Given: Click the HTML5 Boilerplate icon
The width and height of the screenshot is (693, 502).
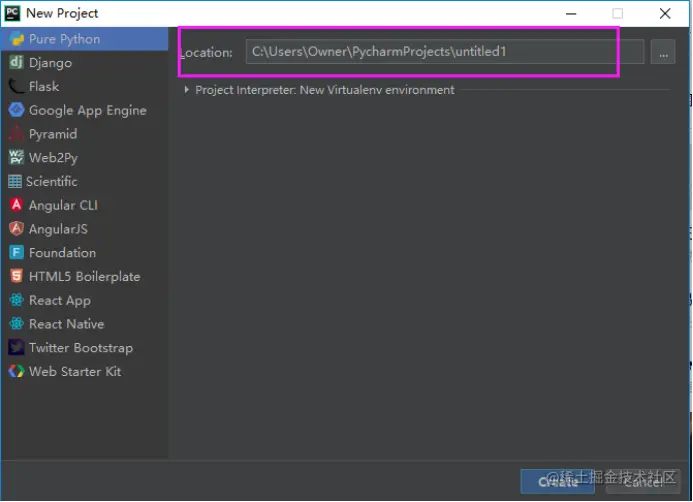Looking at the screenshot, I should [x=16, y=277].
